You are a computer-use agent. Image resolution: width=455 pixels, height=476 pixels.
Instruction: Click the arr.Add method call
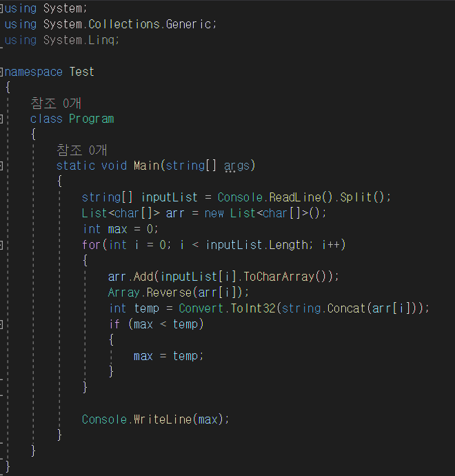(x=131, y=277)
